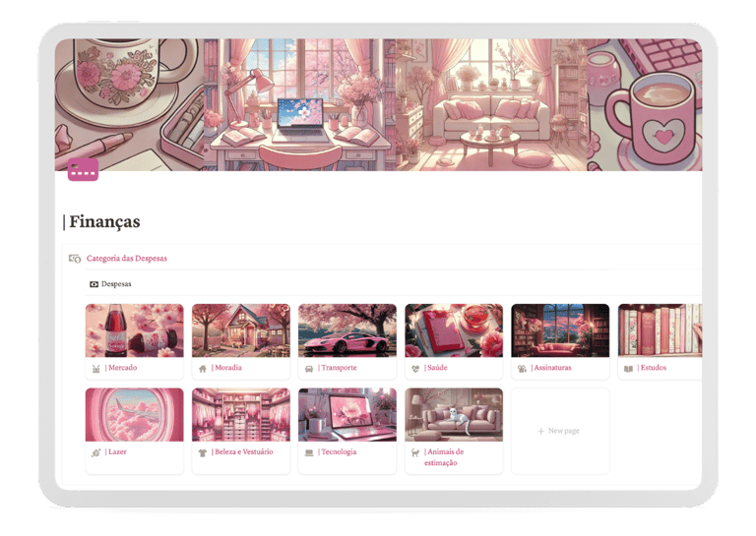Open the Transporte page title
The image size is (756, 536).
pos(338,368)
